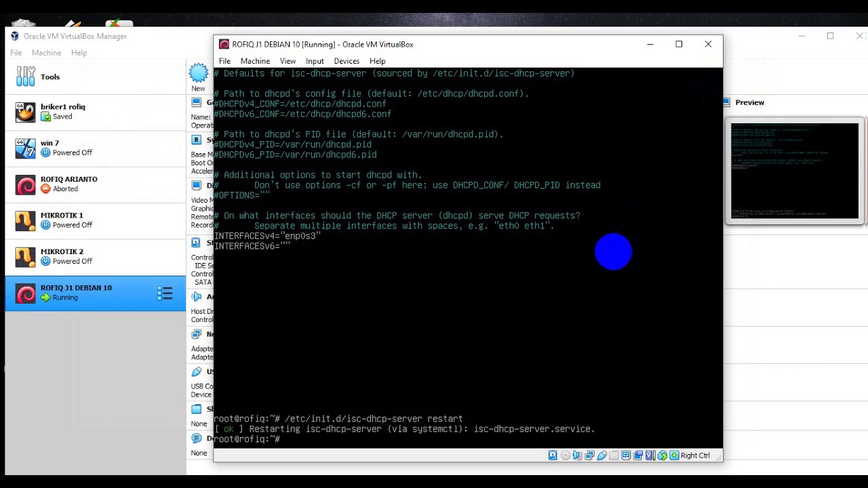Open the Devices menu in the VM window
The image size is (868, 488).
click(347, 61)
